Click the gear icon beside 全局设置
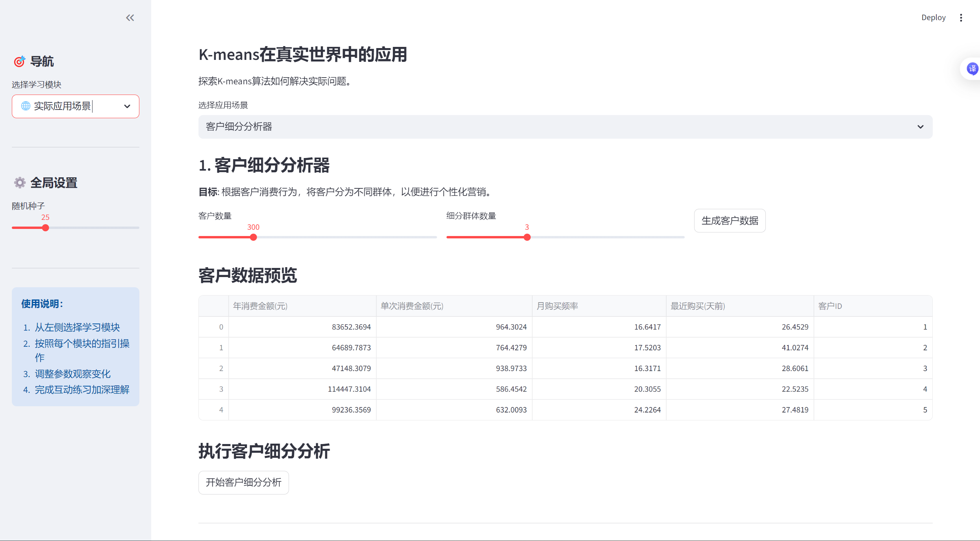The image size is (980, 541). coord(20,183)
